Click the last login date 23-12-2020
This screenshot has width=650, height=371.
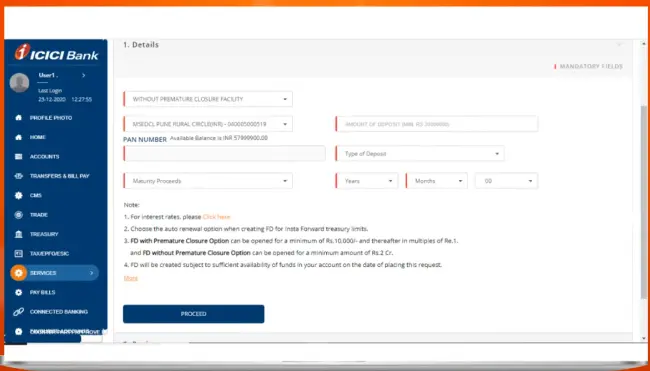(52, 99)
